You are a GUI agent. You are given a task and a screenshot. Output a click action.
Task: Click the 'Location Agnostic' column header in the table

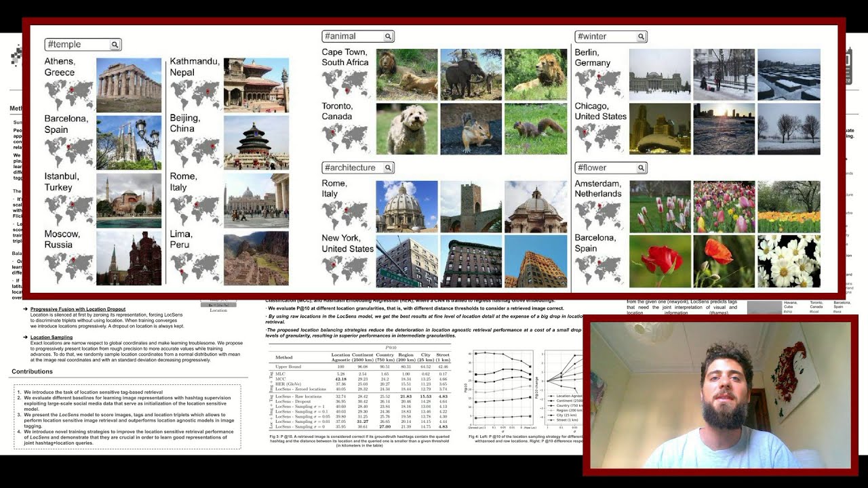click(x=340, y=357)
